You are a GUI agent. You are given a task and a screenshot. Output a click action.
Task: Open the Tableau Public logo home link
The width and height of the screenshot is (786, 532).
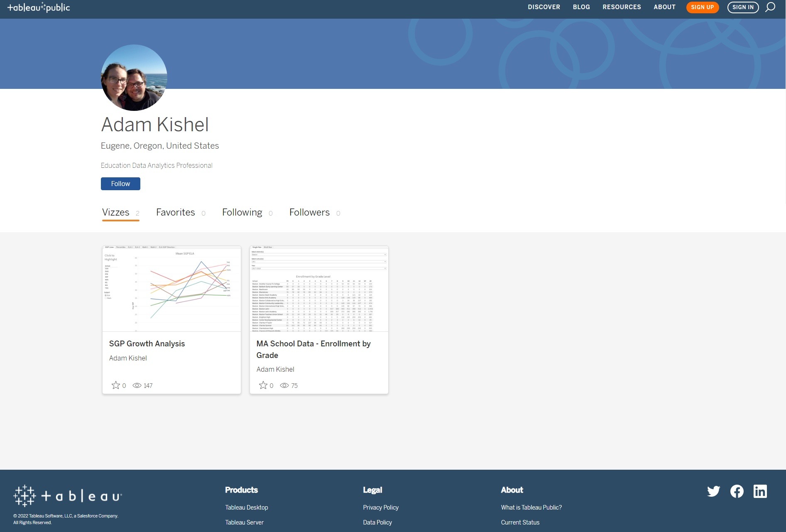[39, 7]
